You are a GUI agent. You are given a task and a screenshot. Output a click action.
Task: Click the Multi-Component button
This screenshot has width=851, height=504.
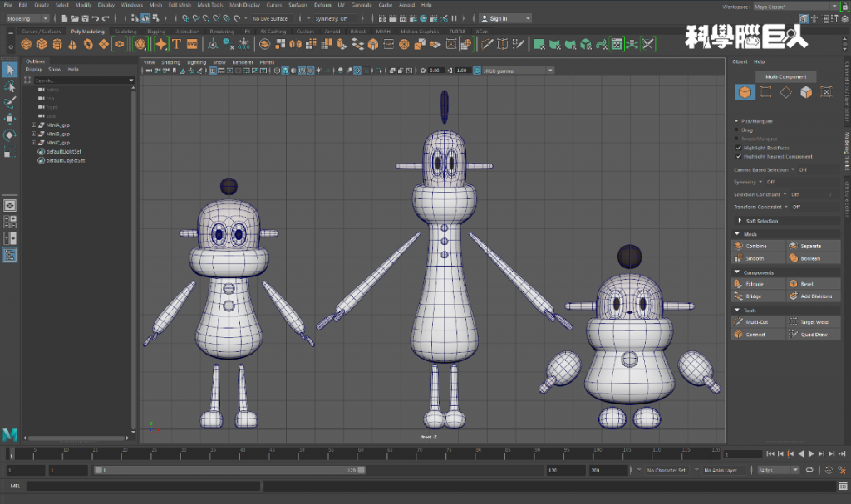[x=785, y=76]
